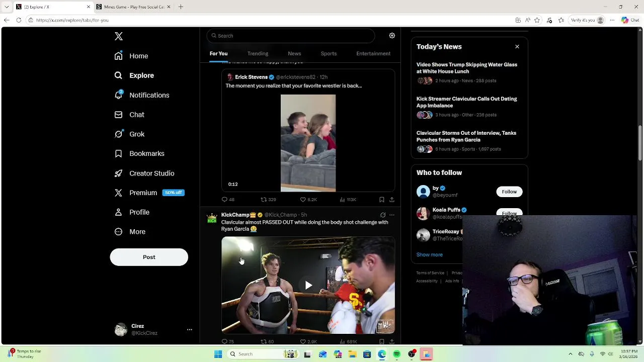The height and width of the screenshot is (362, 644).
Task: Click the Grok icon on the KickChamp post
Action: tap(383, 215)
